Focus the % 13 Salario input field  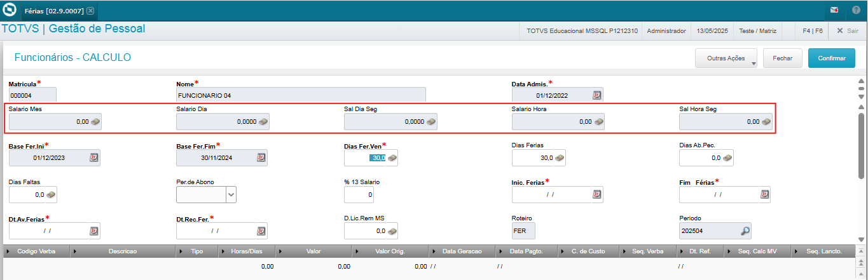pyautogui.click(x=359, y=194)
